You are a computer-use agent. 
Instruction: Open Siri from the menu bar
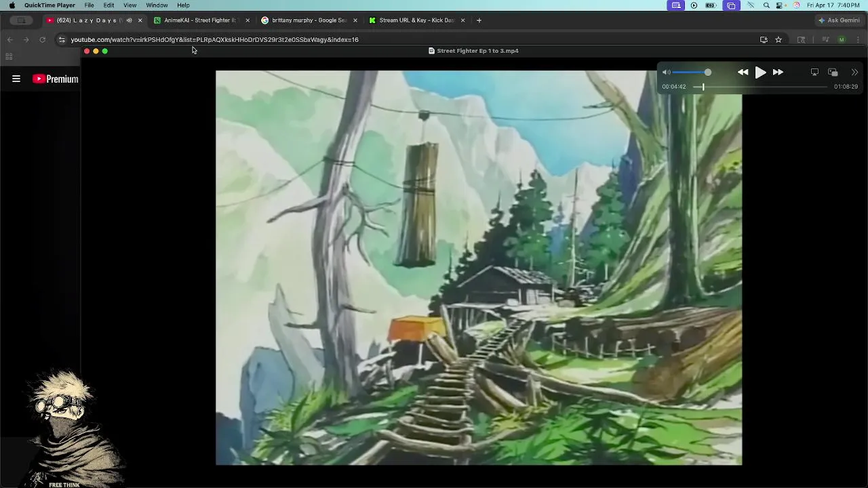click(797, 5)
